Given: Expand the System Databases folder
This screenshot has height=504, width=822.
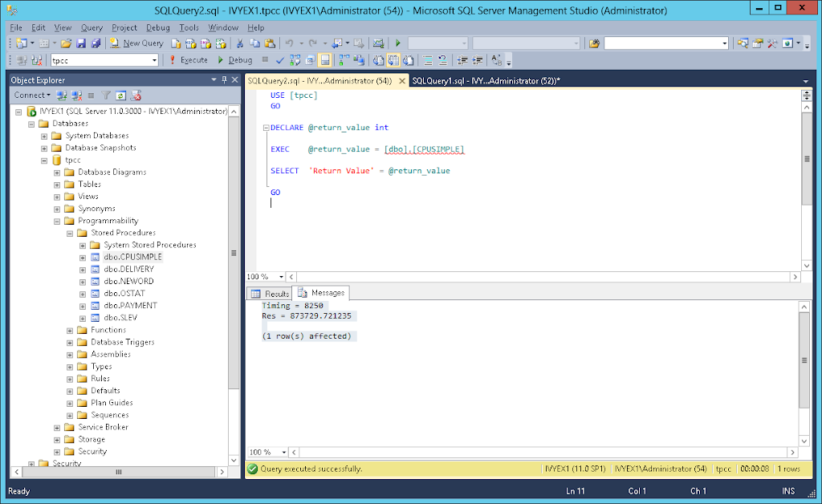Looking at the screenshot, I should (44, 136).
